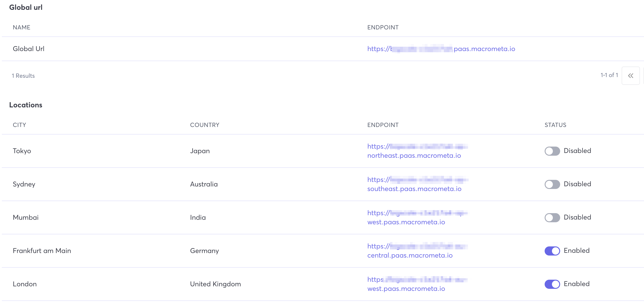Click the CITY column header

[20, 125]
